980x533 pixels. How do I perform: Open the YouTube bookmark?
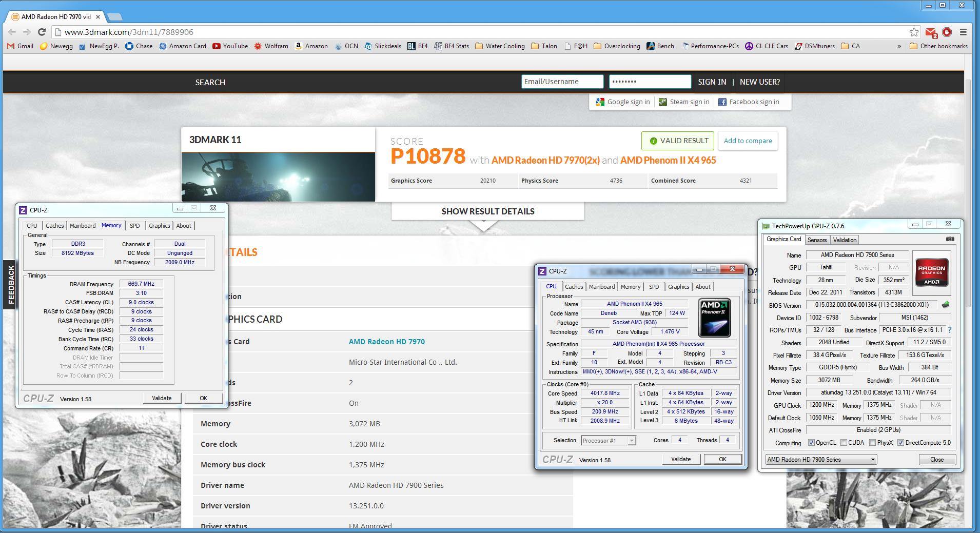tap(230, 46)
